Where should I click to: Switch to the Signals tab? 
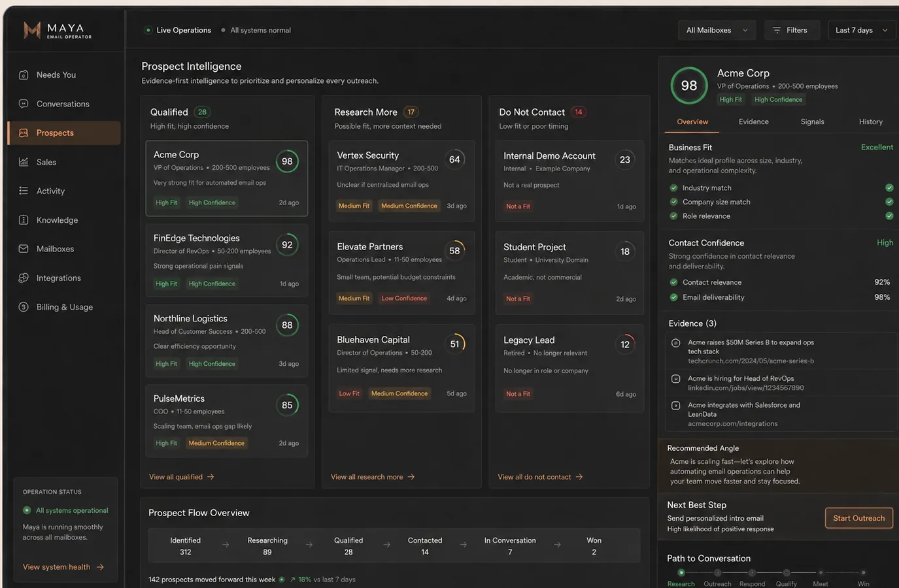[813, 122]
